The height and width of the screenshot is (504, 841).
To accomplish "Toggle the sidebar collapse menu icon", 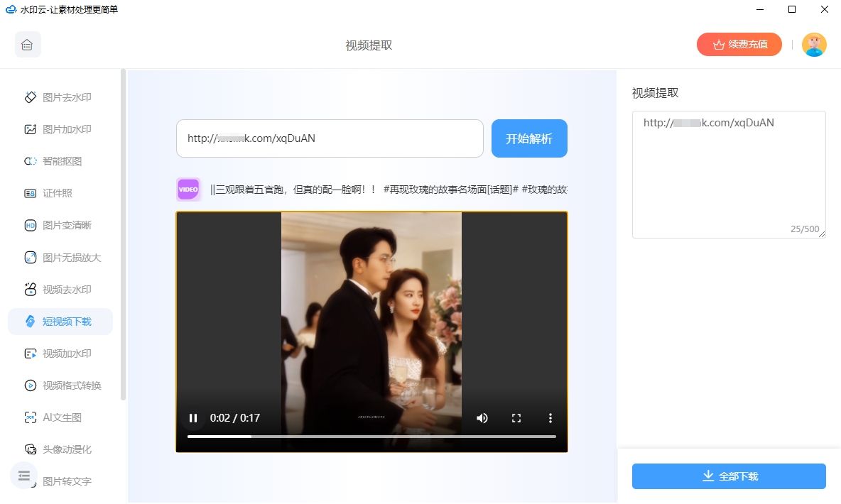I will (24, 476).
